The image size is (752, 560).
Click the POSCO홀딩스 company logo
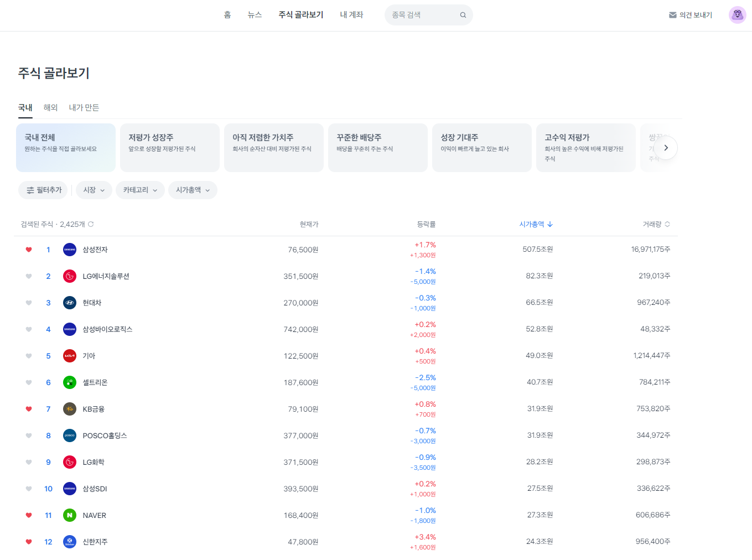click(70, 435)
